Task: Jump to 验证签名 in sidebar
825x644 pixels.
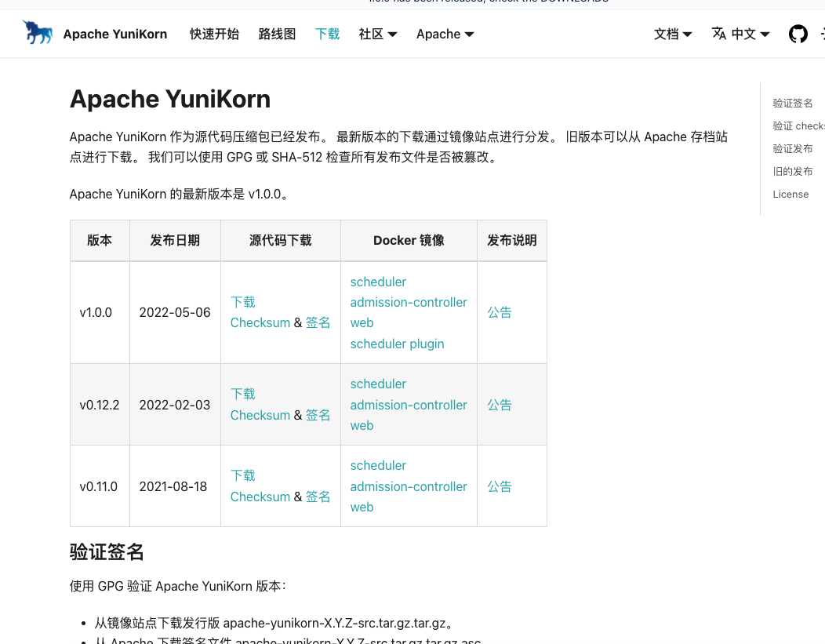Action: tap(792, 103)
